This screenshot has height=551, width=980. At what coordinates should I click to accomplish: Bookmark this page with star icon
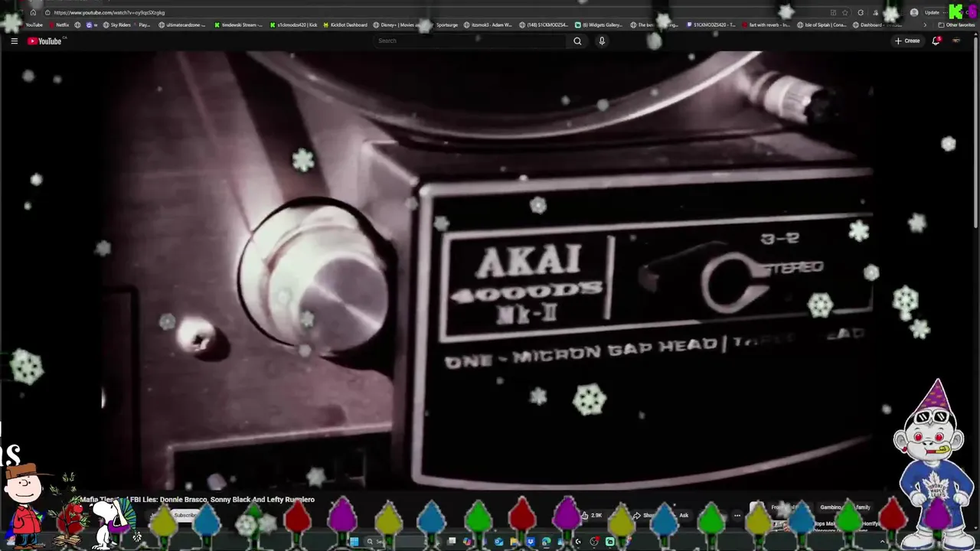[845, 12]
